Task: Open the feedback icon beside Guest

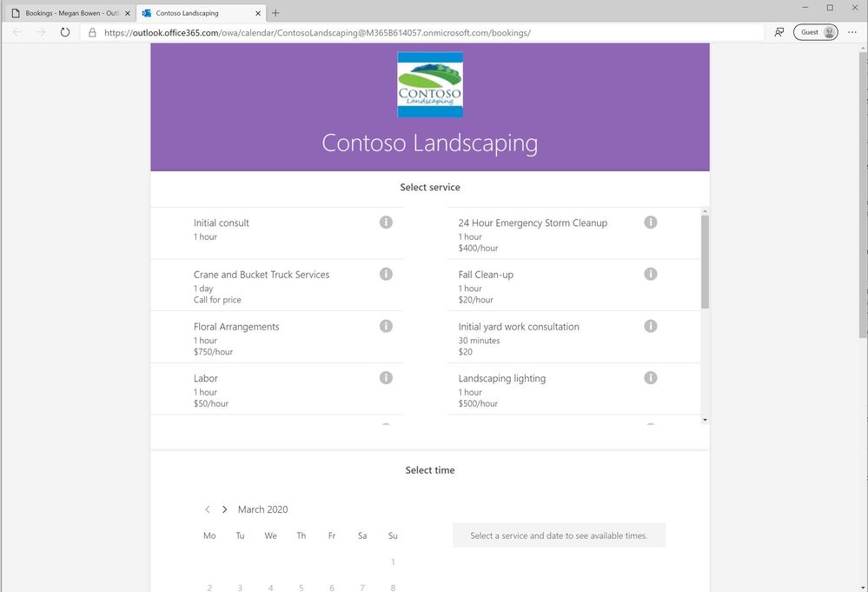Action: click(779, 32)
